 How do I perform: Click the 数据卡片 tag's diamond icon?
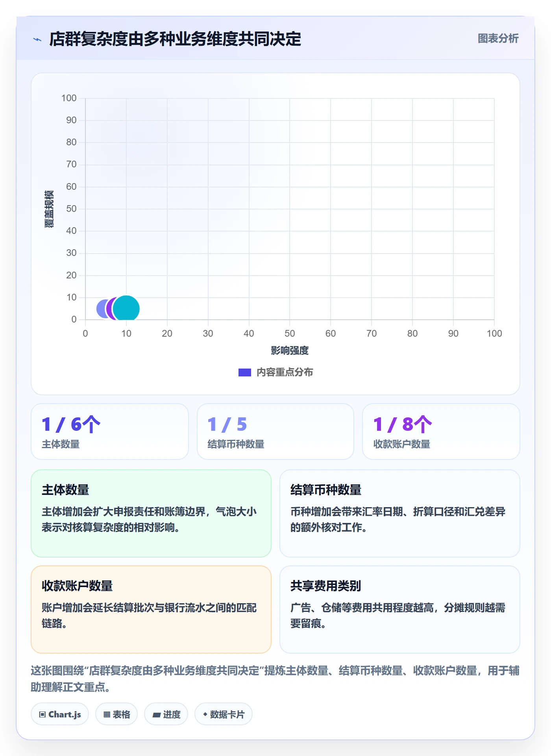click(x=205, y=714)
